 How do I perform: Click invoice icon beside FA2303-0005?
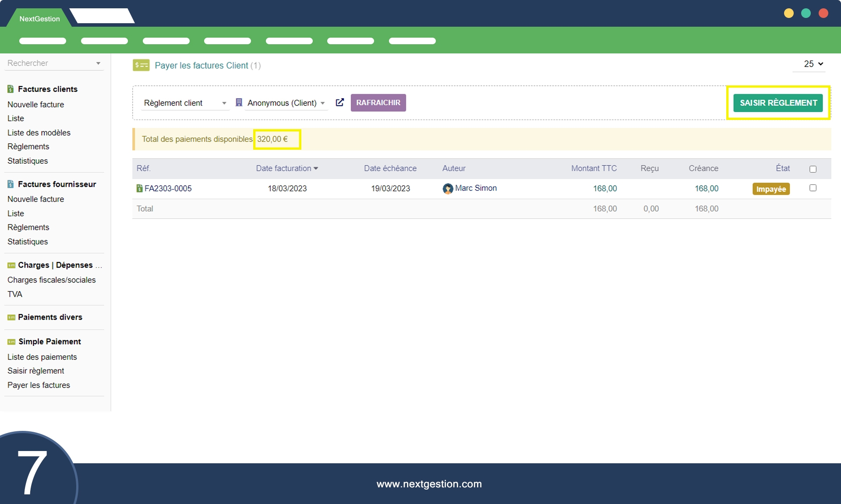click(x=139, y=189)
